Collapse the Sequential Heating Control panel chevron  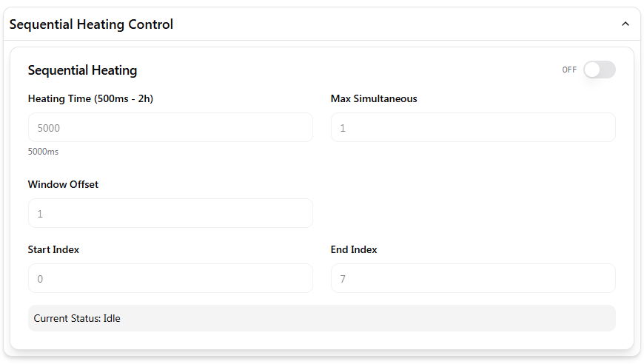[625, 24]
